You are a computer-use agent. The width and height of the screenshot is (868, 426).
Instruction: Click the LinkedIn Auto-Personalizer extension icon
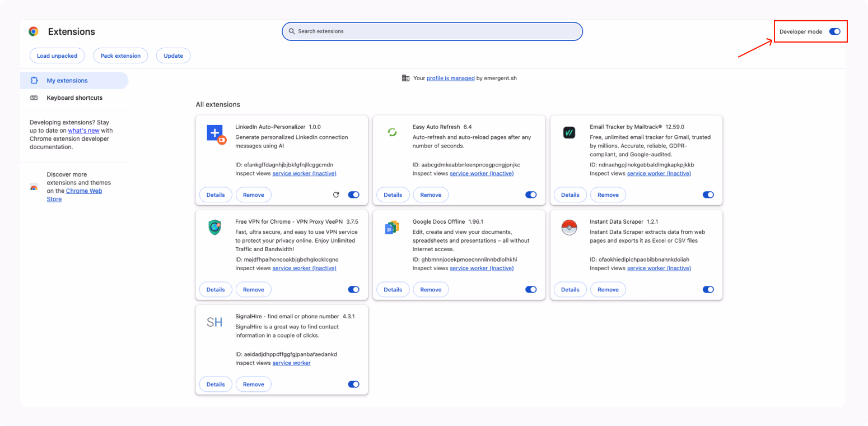(216, 135)
